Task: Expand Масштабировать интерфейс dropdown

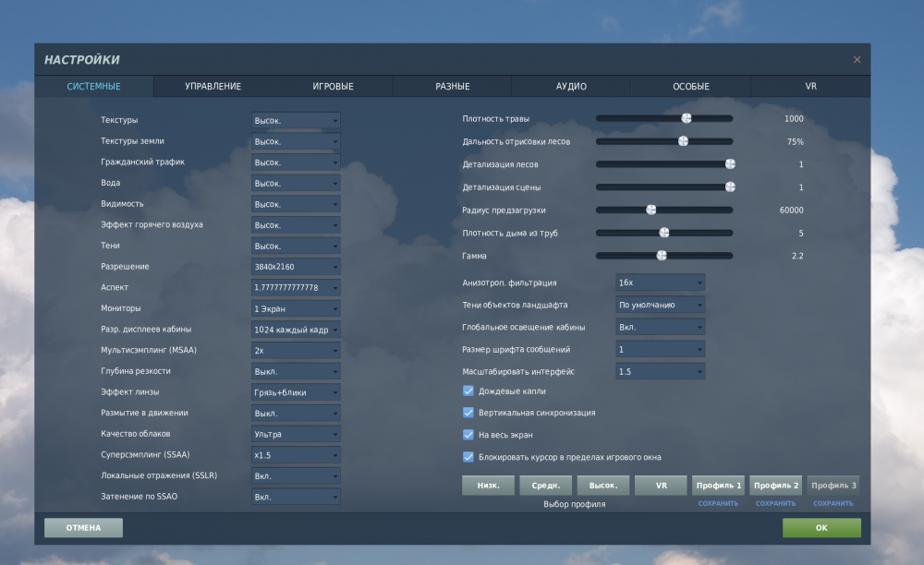Action: [x=660, y=371]
